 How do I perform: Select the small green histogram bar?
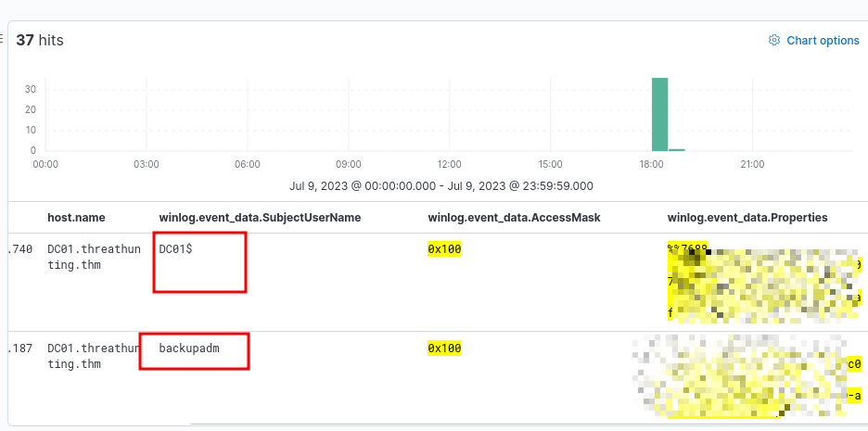677,148
